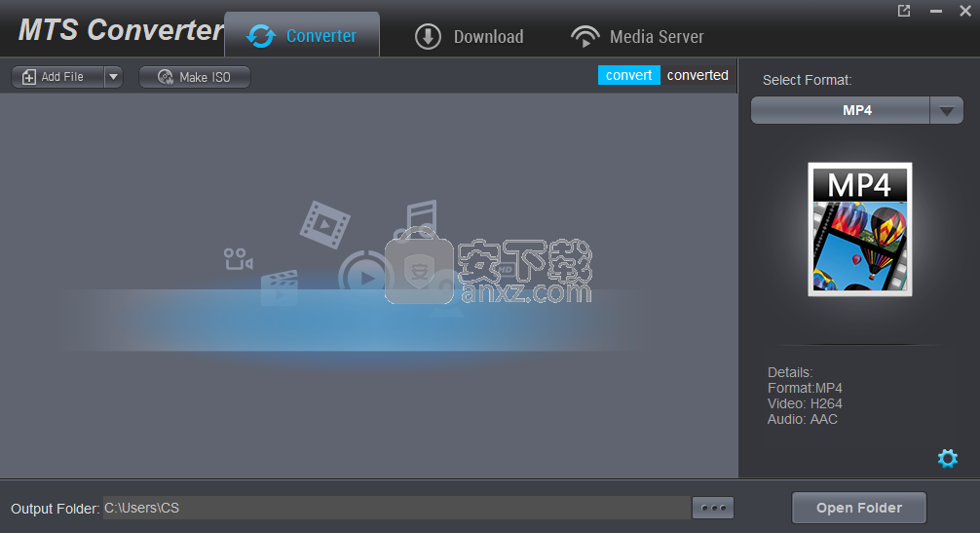Click the MP4 format thumbnail
This screenshot has width=980, height=533.
point(860,229)
